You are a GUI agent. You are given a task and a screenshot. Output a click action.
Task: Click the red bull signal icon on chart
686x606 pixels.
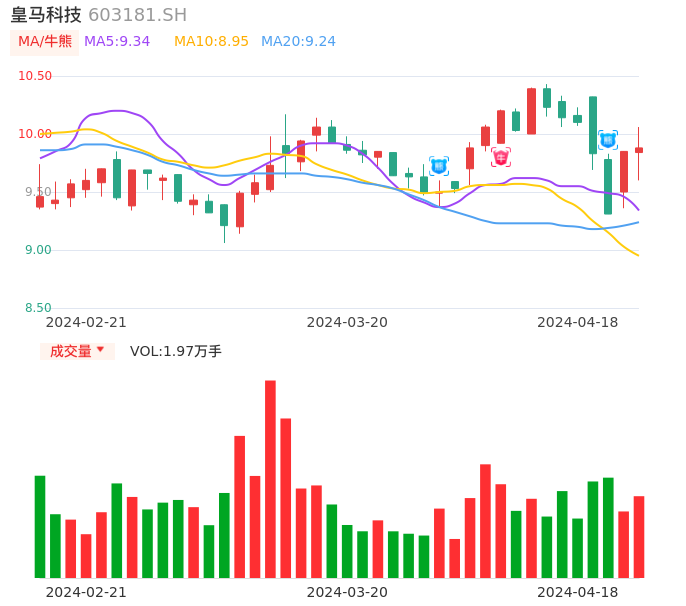pos(500,157)
